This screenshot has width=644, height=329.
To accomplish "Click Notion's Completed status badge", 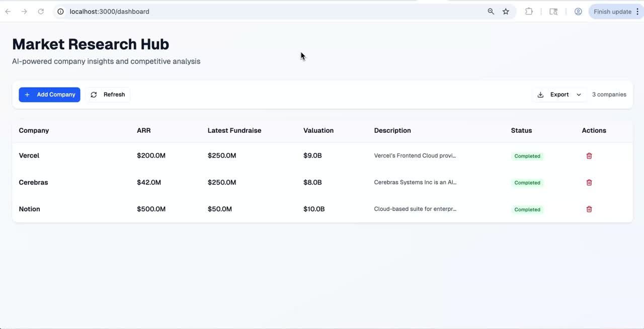I will click(527, 209).
